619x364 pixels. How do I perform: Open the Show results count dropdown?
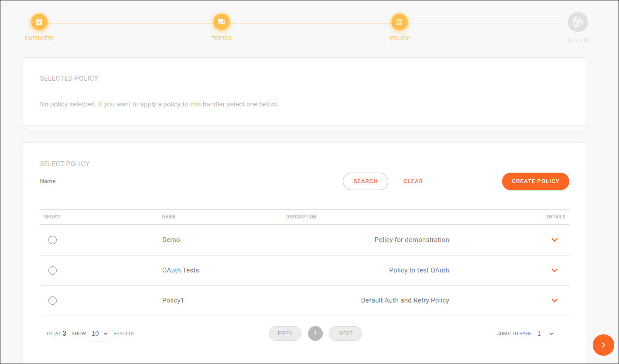point(99,333)
